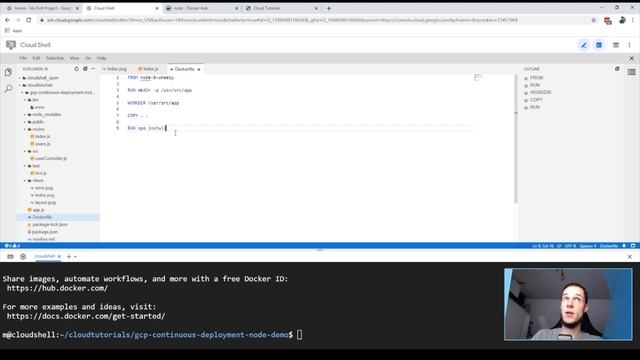This screenshot has height=360, width=640.
Task: Close the editor with the X icon
Action: click(x=631, y=58)
